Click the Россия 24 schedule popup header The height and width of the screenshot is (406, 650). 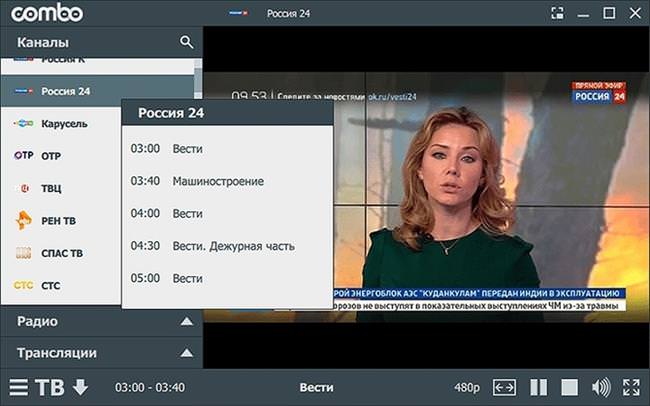(227, 112)
